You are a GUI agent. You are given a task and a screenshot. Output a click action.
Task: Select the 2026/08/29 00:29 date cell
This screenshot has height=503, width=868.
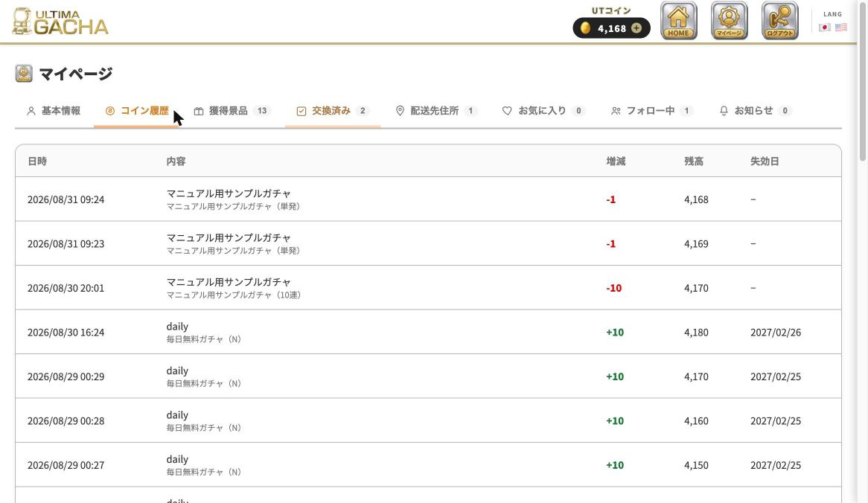[66, 377]
